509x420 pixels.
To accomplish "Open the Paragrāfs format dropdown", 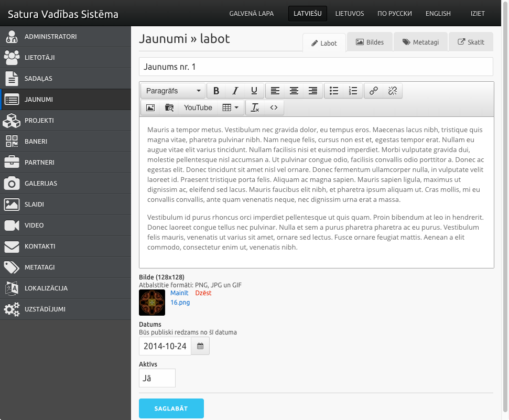I will pos(173,91).
